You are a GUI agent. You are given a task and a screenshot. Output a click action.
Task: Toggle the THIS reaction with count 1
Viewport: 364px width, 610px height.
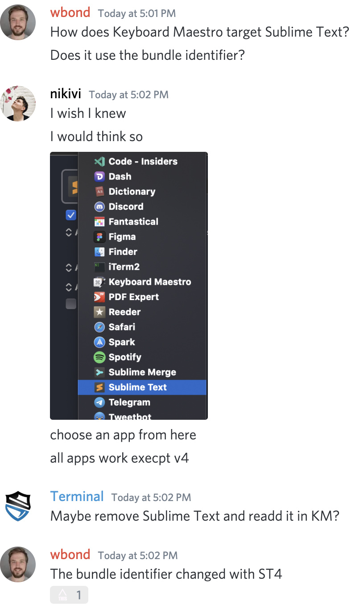(x=69, y=595)
